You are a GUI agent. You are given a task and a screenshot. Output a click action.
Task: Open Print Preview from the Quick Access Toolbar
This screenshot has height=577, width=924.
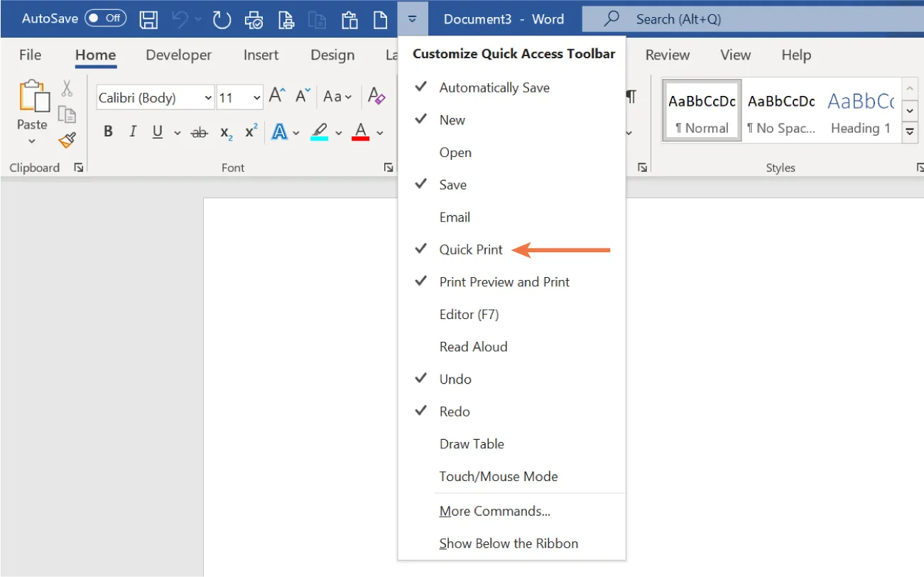(x=287, y=19)
